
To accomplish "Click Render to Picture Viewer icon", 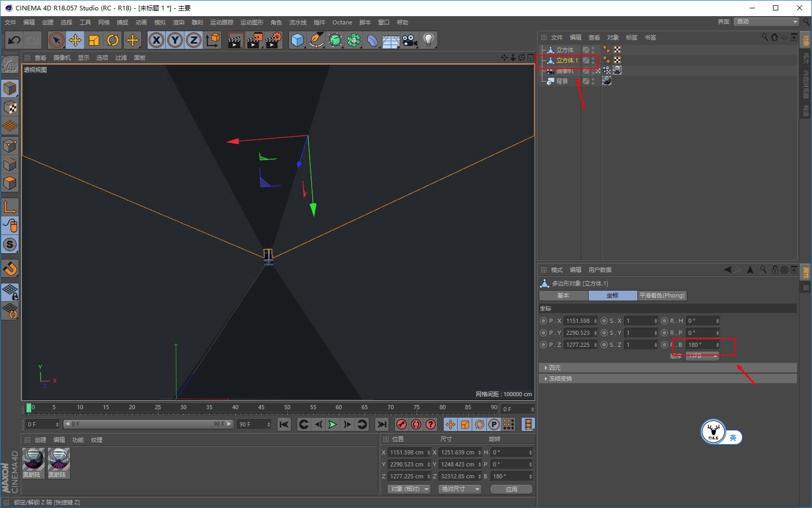I will click(x=254, y=40).
